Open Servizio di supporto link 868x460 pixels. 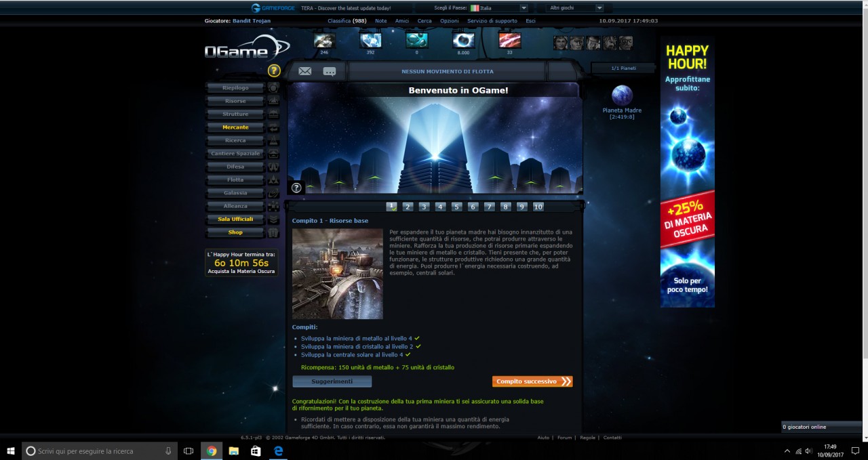point(492,21)
